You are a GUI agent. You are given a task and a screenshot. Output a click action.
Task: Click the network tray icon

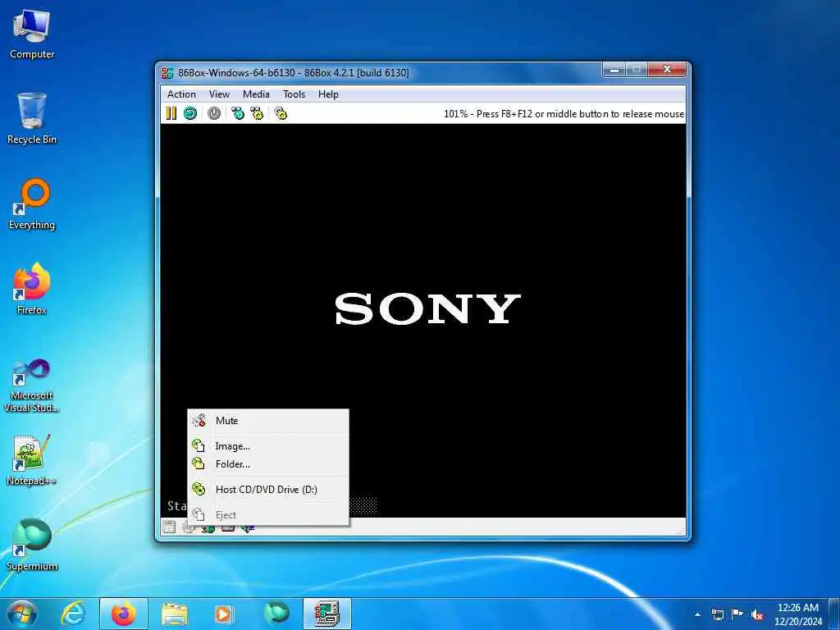pyautogui.click(x=717, y=614)
